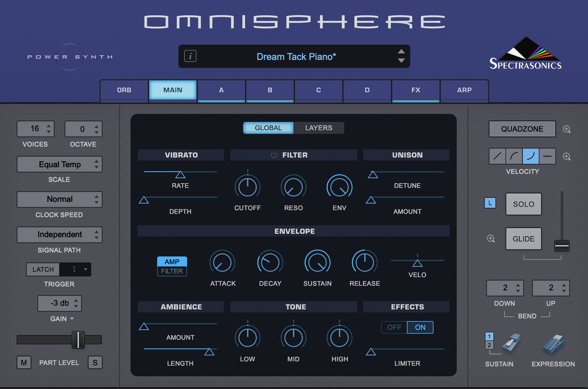Open the Gain value selector showing -3 db
588x389 pixels.
pos(60,303)
